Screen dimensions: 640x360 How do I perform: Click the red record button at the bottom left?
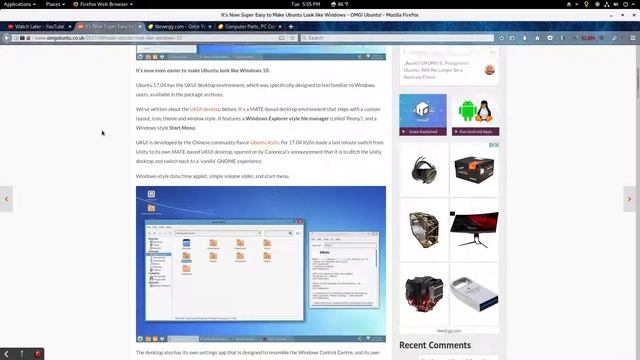(38, 354)
